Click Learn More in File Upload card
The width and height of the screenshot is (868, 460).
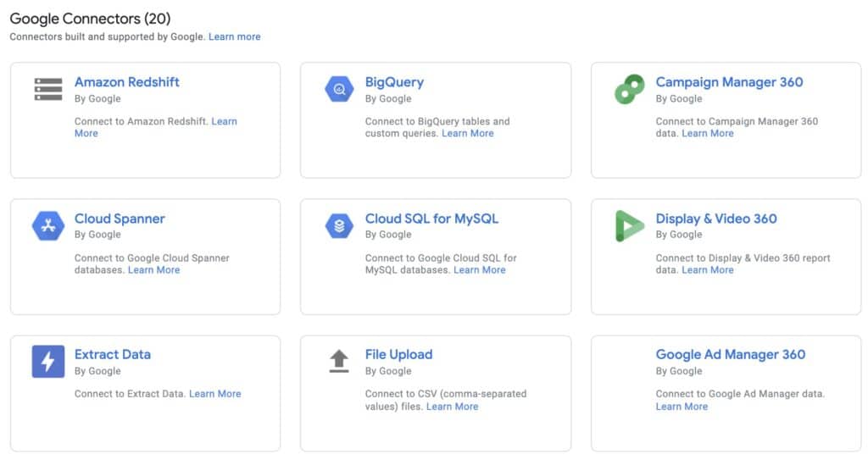[x=452, y=407]
